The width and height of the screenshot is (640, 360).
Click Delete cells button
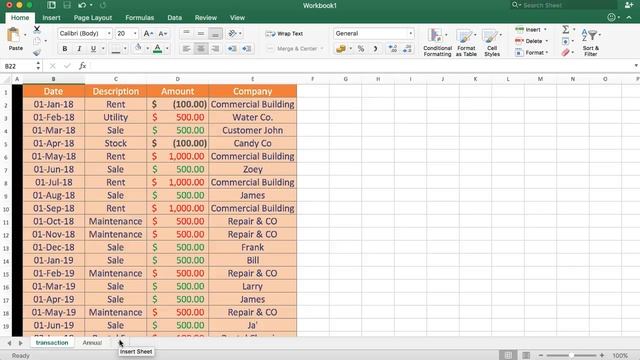(x=531, y=41)
